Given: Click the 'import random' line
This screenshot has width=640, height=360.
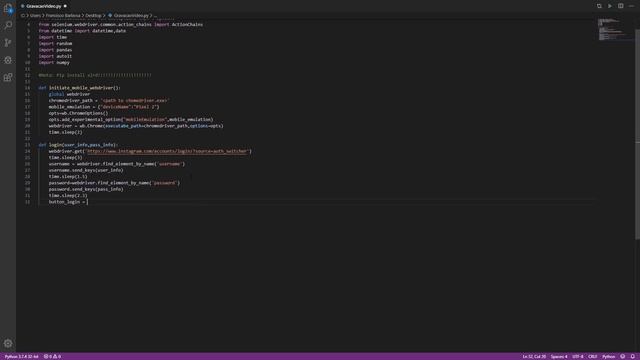Looking at the screenshot, I should tap(55, 43).
